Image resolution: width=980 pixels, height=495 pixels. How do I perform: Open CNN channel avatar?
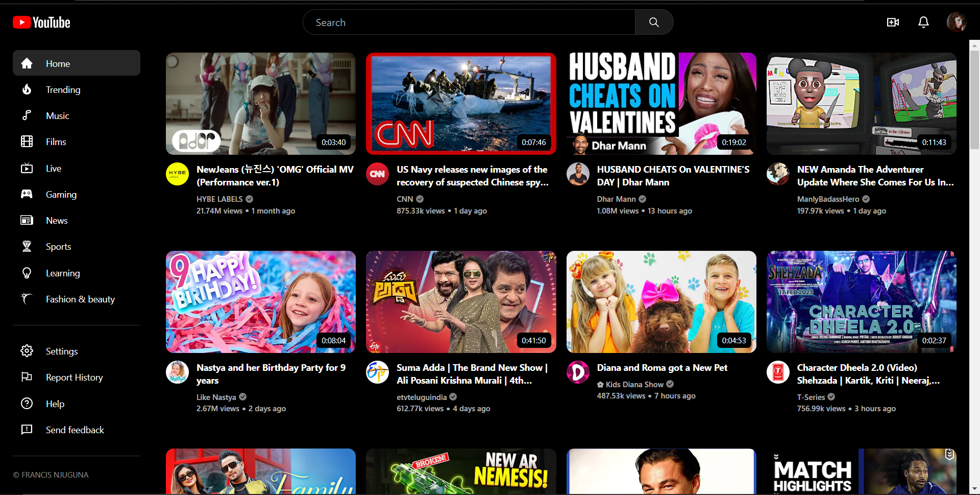(x=377, y=174)
